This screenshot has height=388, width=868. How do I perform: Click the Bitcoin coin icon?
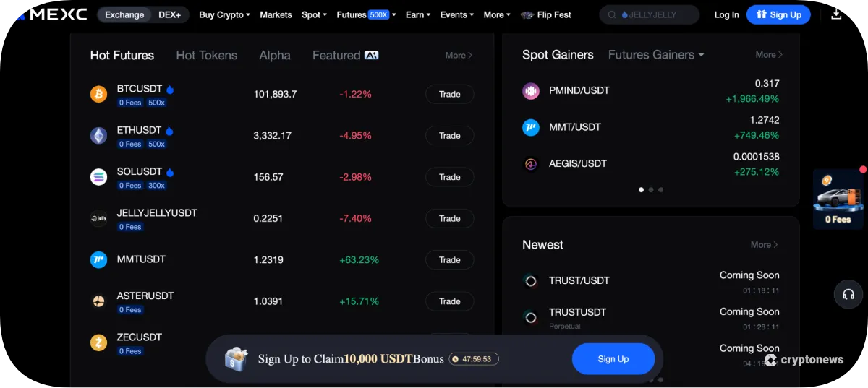point(98,94)
